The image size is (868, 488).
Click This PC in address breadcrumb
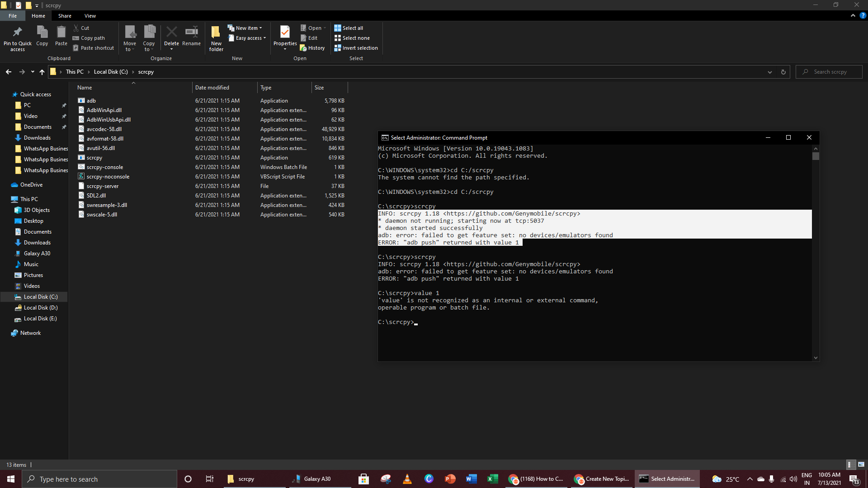[x=75, y=72]
